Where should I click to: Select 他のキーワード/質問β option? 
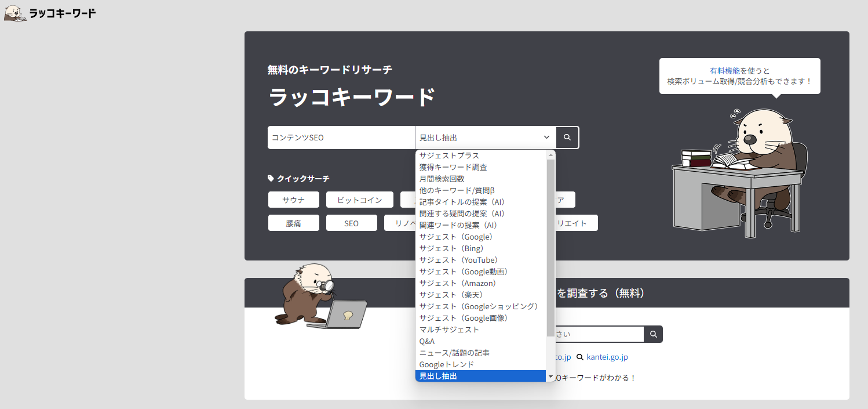(481, 190)
